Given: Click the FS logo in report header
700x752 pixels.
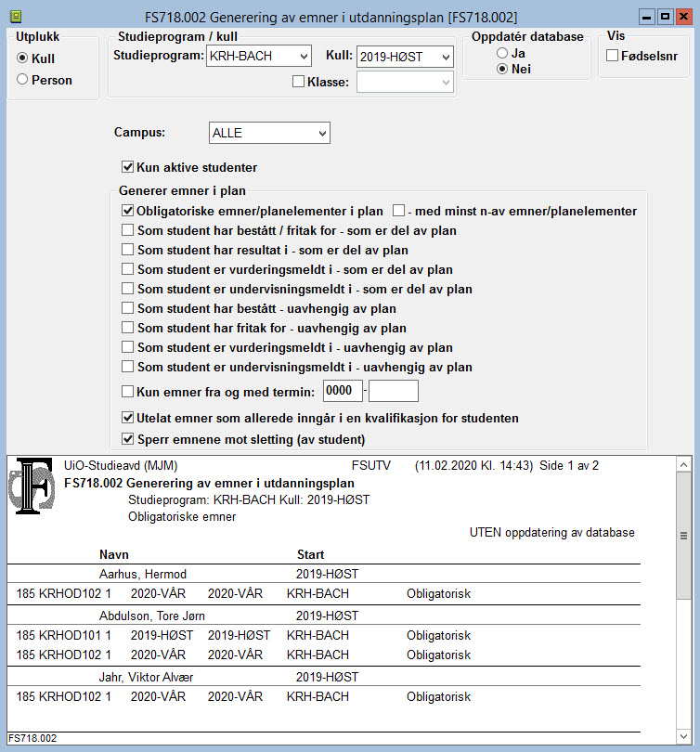Looking at the screenshot, I should (32, 486).
